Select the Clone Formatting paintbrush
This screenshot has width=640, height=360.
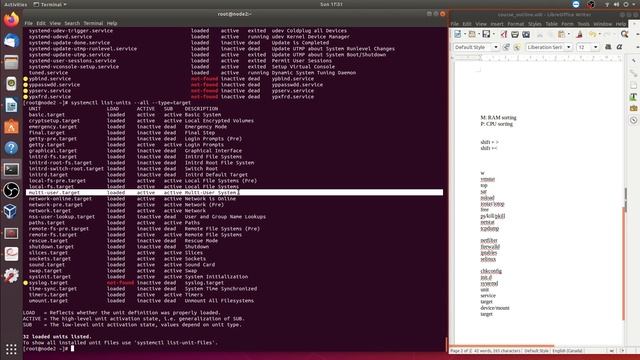point(580,34)
